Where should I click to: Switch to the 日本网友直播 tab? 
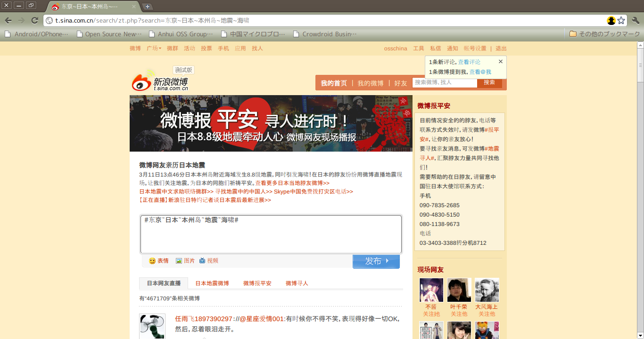tap(164, 283)
